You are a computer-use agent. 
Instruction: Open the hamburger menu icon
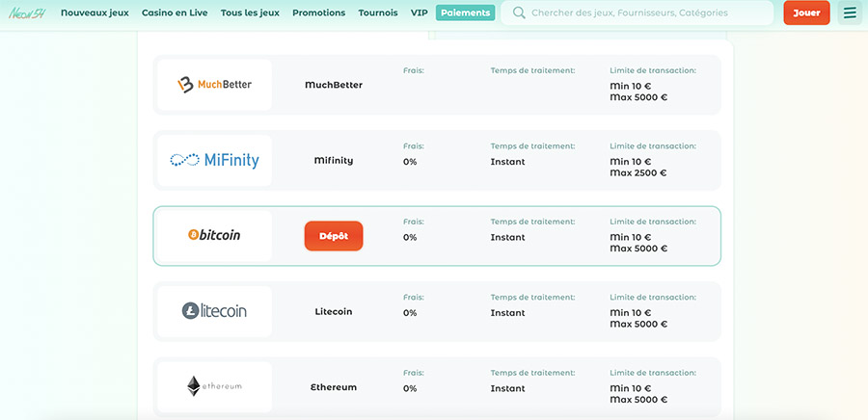[x=850, y=13]
